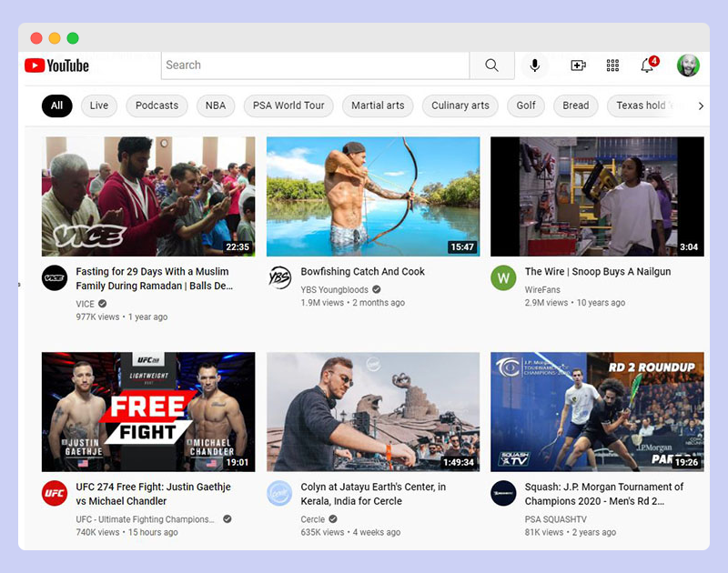Click the 22:35 duration badge
This screenshot has width=728, height=573.
click(x=238, y=246)
